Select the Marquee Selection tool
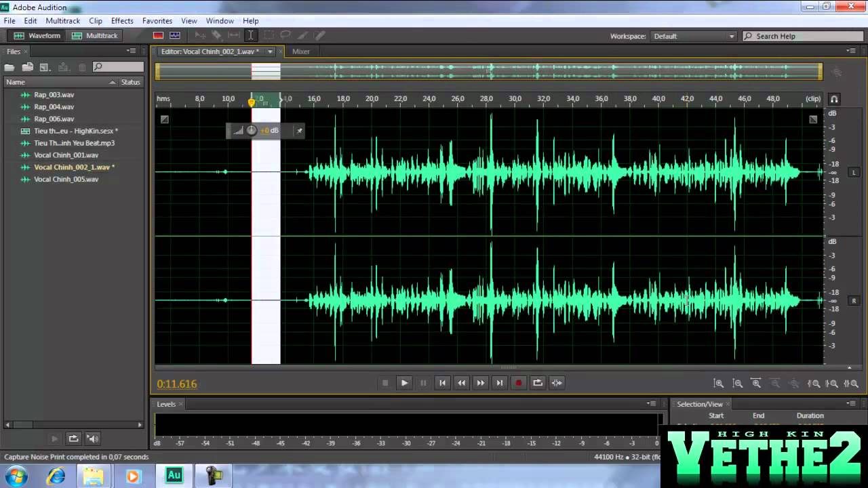 pos(269,35)
